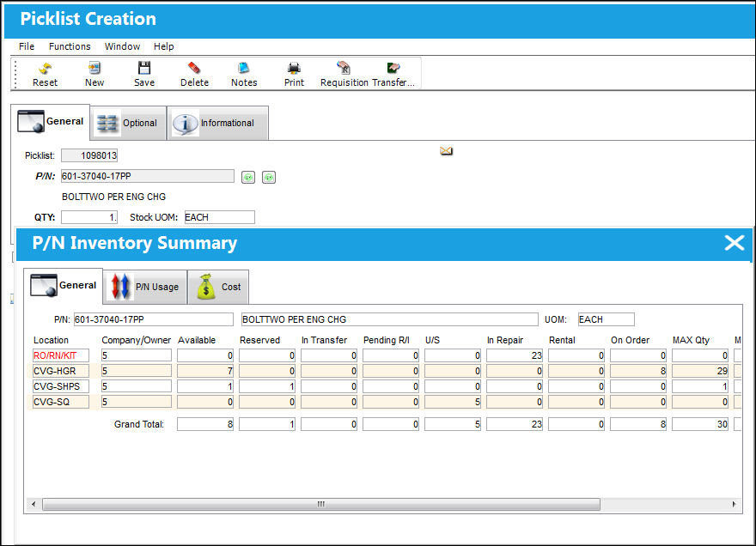The image size is (756, 546).
Task: Click Reserved value 1 for CVG-SHPS
Action: pos(267,386)
